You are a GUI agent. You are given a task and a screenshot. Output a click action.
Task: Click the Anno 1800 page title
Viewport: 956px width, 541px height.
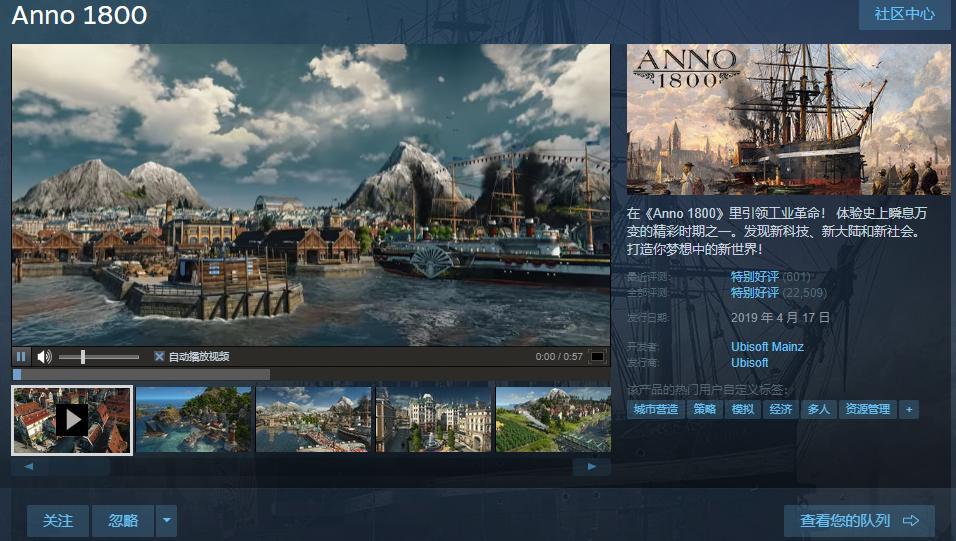79,15
